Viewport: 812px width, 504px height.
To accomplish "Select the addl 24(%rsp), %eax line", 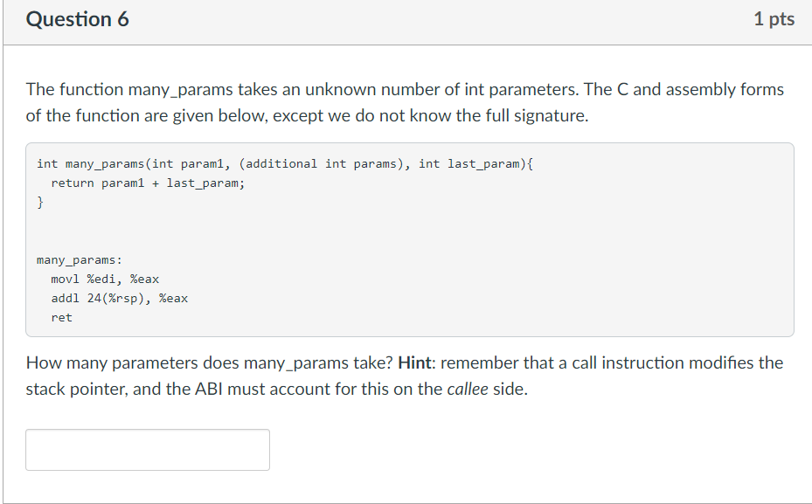I will point(119,298).
